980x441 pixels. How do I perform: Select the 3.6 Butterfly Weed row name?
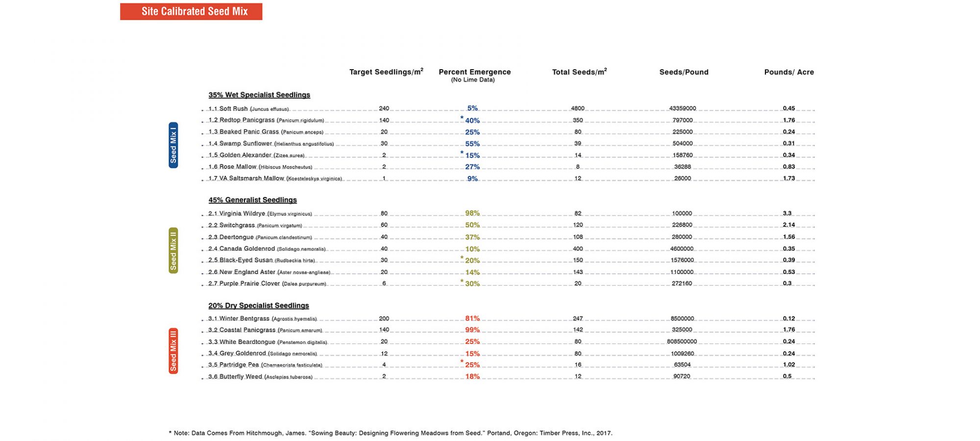260,377
